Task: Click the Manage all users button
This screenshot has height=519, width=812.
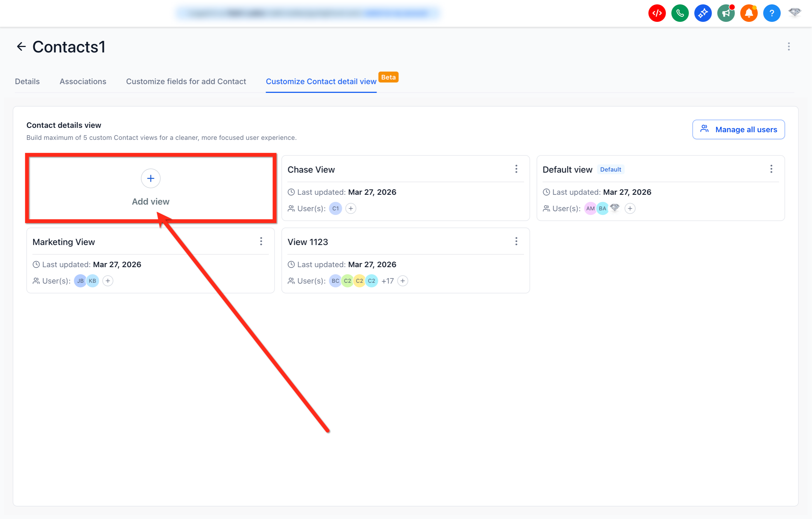Action: pos(738,129)
